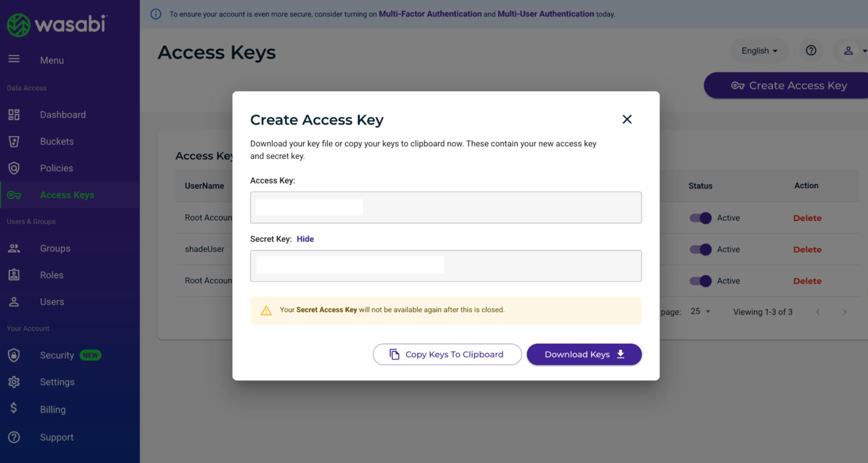Screen dimensions: 868x463
Task: Close the Create Access Key dialog
Action: coord(627,119)
